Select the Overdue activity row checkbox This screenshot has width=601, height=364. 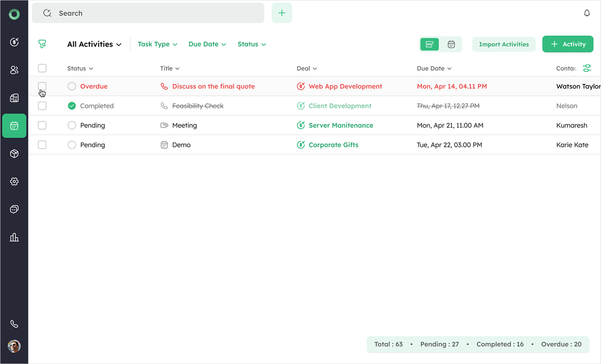pos(42,86)
